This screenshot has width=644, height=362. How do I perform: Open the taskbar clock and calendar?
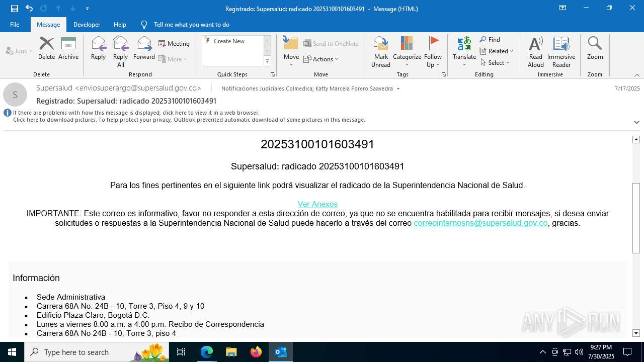(x=602, y=352)
